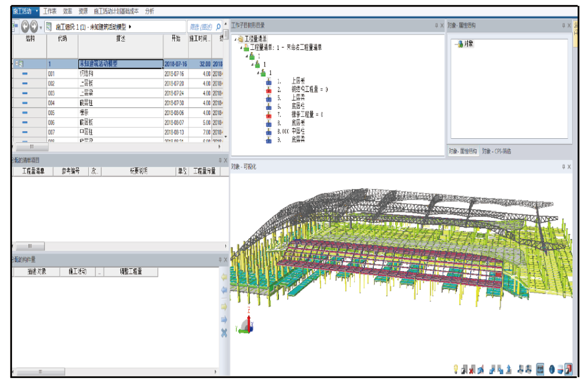Select the 钢结构工程量 = 0 tree item
588x383 pixels.
click(x=310, y=89)
